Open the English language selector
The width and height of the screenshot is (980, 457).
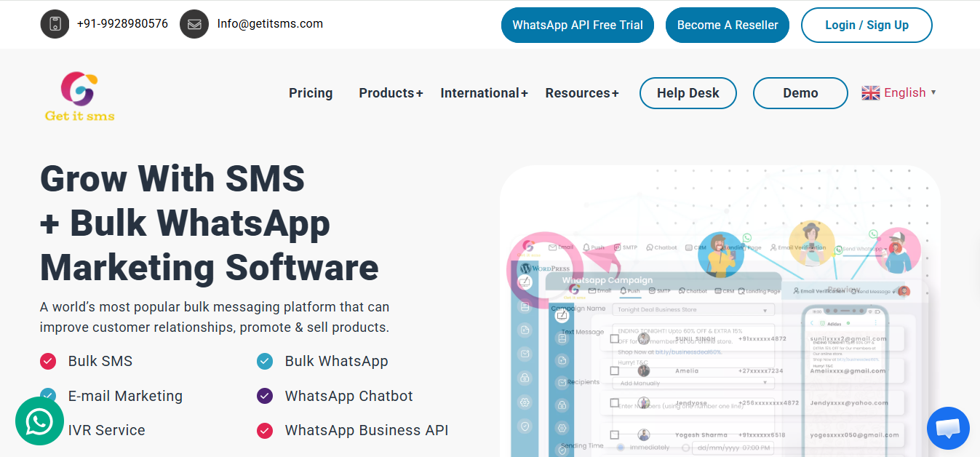click(899, 92)
